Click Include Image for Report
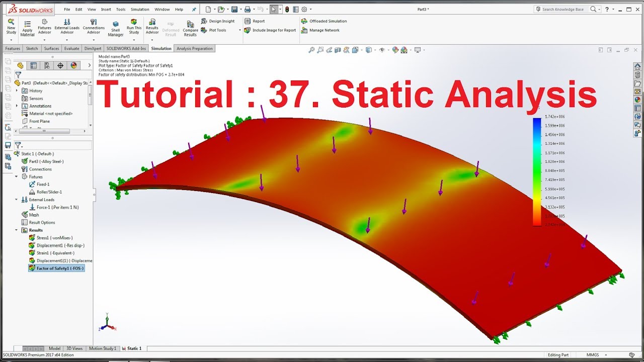The image size is (644, 362). tap(270, 30)
